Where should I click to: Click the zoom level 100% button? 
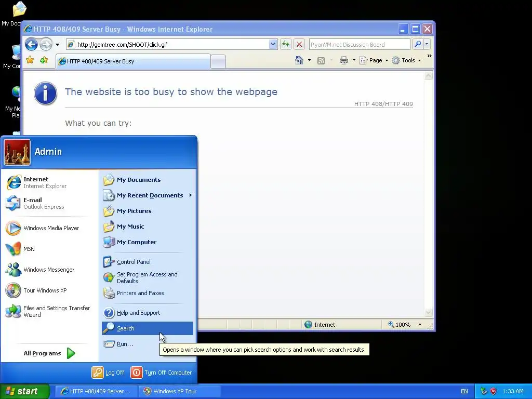click(x=400, y=325)
